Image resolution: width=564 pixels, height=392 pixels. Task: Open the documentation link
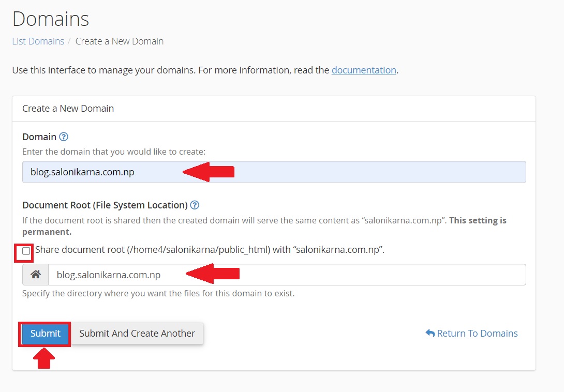point(364,70)
